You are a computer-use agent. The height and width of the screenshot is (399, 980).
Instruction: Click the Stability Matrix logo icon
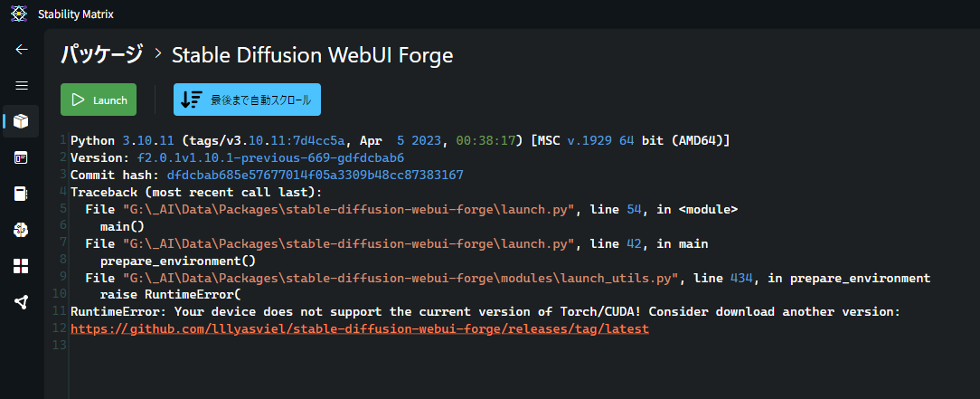point(19,14)
